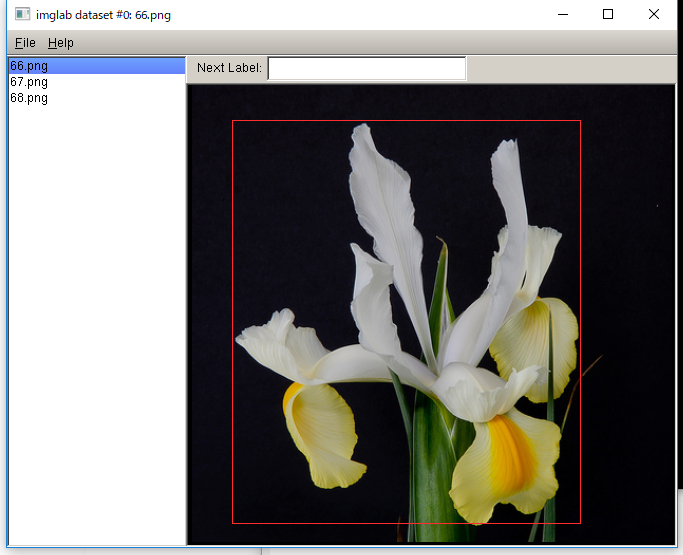The width and height of the screenshot is (683, 555).
Task: Minimize the imglab window
Action: pos(563,14)
